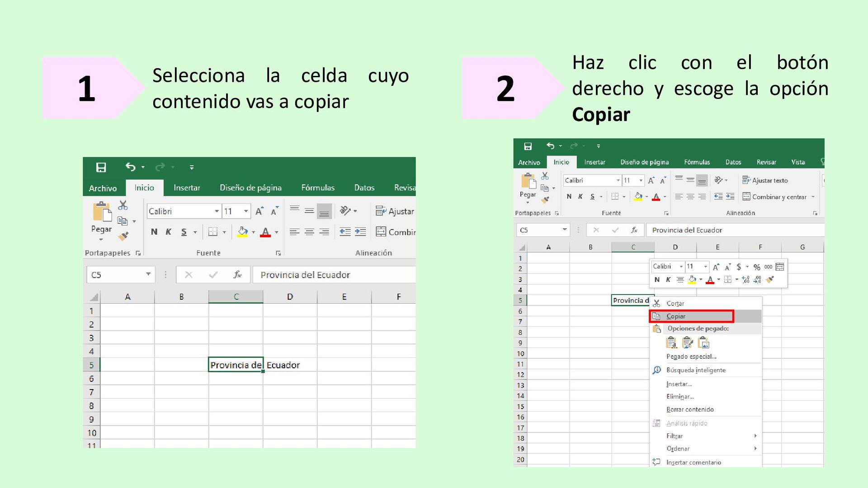This screenshot has height=488, width=868.
Task: Click the Búsqueda inteligente context menu entry
Action: point(695,370)
